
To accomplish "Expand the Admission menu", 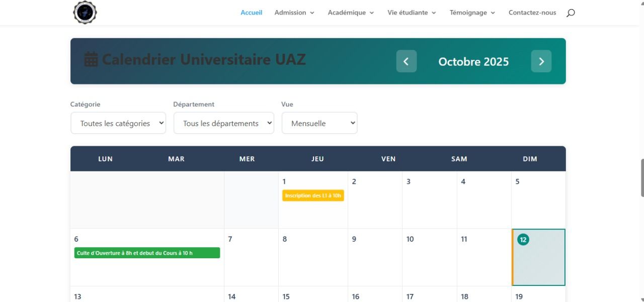I will pyautogui.click(x=294, y=13).
